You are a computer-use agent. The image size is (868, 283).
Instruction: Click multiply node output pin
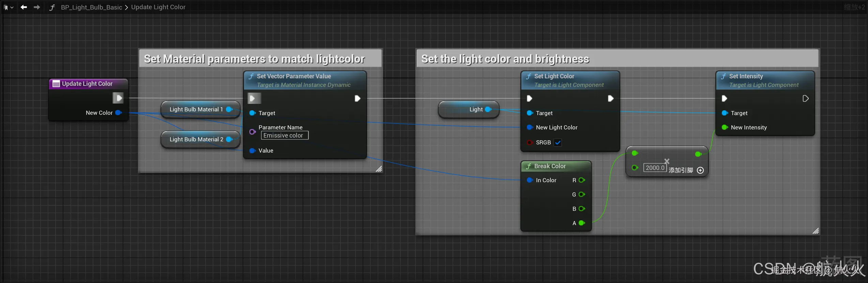pyautogui.click(x=698, y=154)
